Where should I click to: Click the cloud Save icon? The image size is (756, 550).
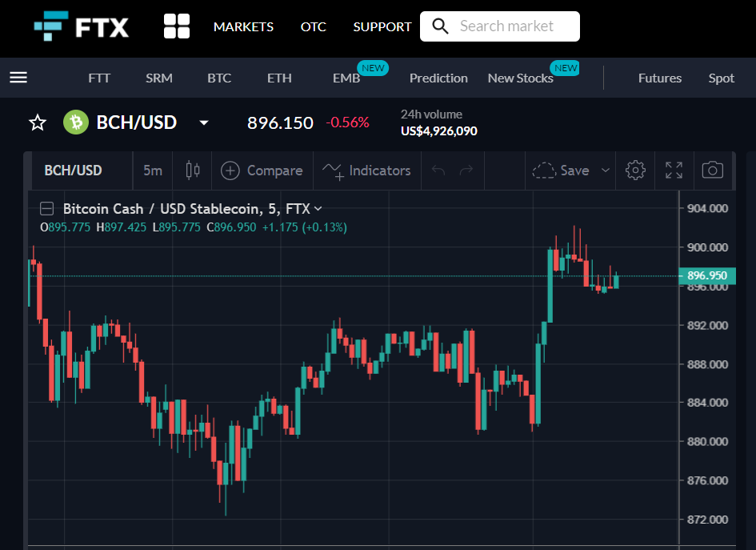point(544,171)
